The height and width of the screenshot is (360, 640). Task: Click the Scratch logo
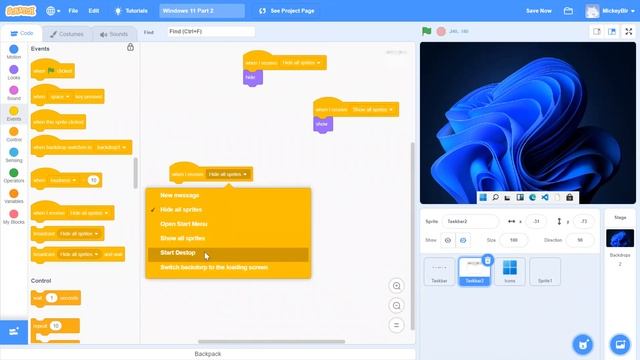coord(20,11)
